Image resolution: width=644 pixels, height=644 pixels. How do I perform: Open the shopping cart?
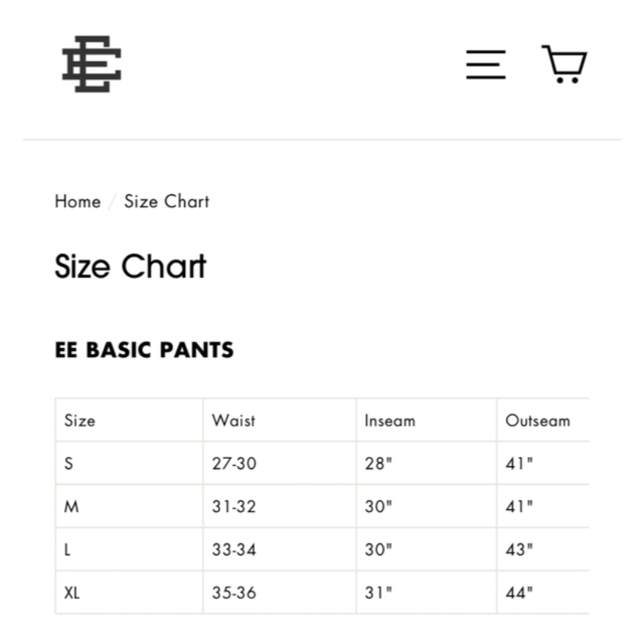pyautogui.click(x=564, y=64)
